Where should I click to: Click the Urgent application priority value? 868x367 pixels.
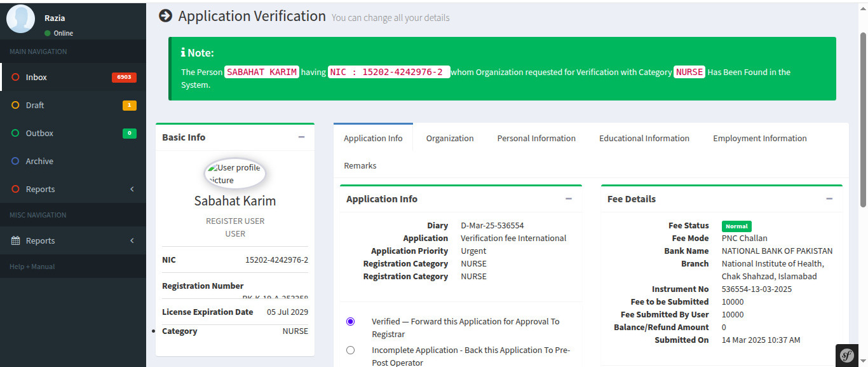click(473, 251)
